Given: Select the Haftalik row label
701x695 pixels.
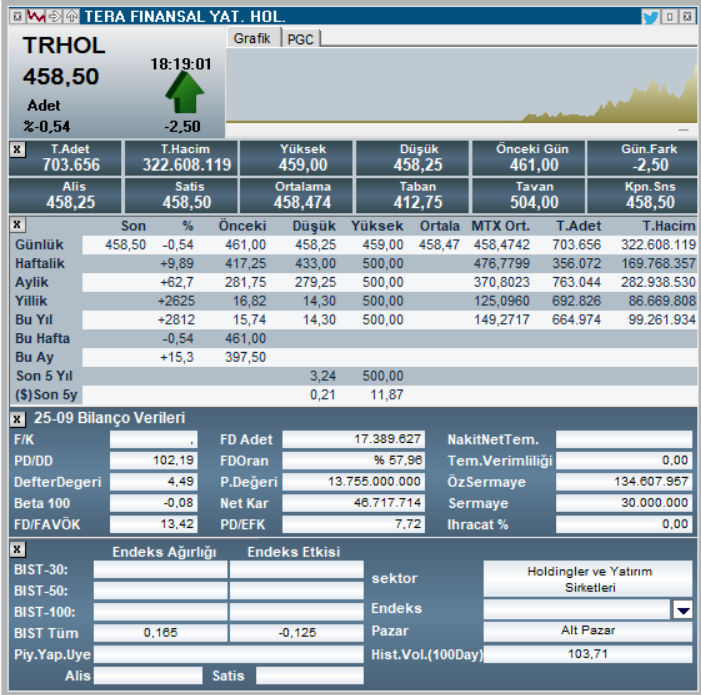Looking at the screenshot, I should tap(40, 264).
